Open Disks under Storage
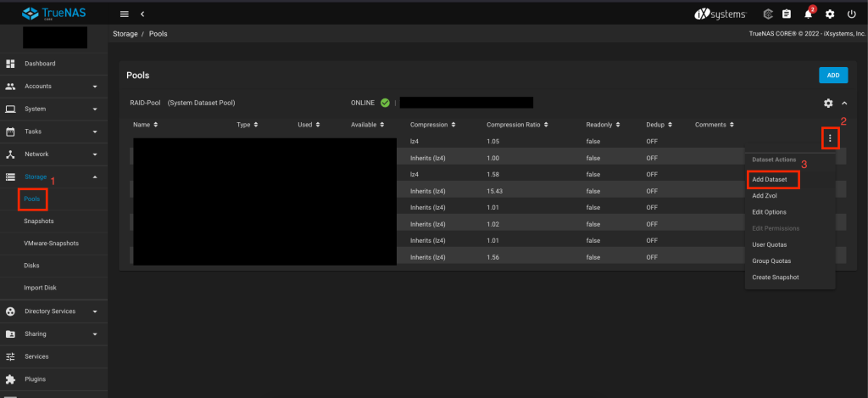The image size is (868, 398). pos(31,266)
